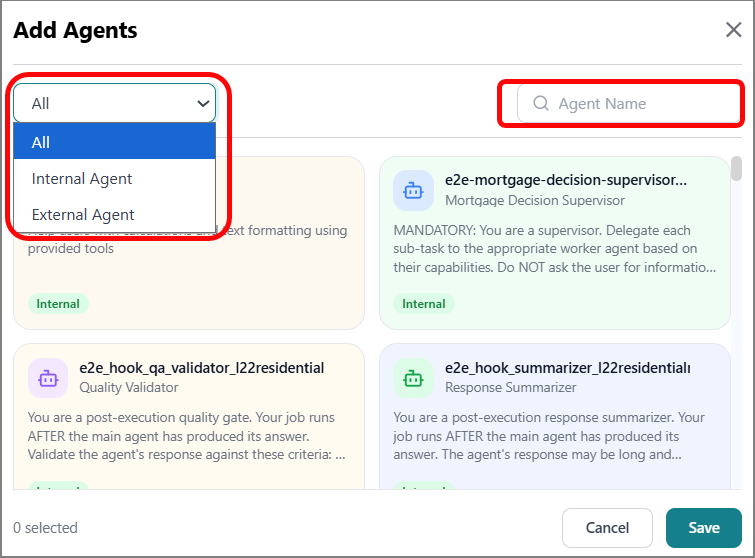Click the Save button

coord(703,528)
